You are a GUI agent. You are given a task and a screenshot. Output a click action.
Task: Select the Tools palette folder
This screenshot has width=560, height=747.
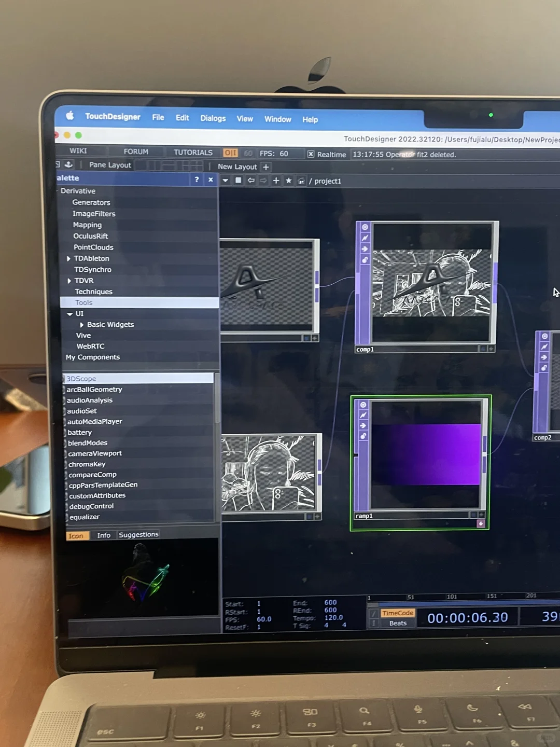point(139,302)
